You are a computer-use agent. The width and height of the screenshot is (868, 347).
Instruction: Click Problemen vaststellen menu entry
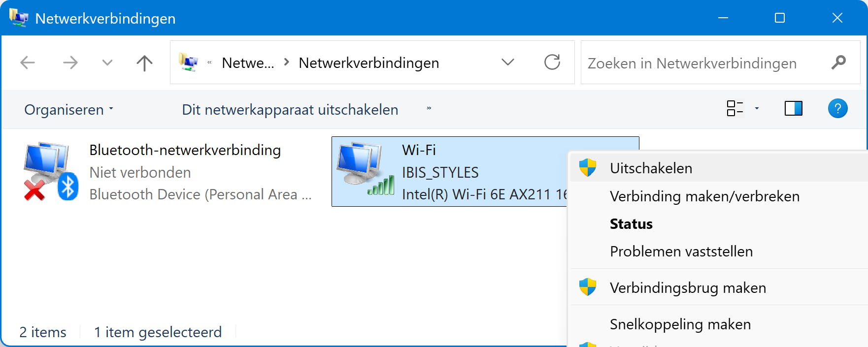681,252
